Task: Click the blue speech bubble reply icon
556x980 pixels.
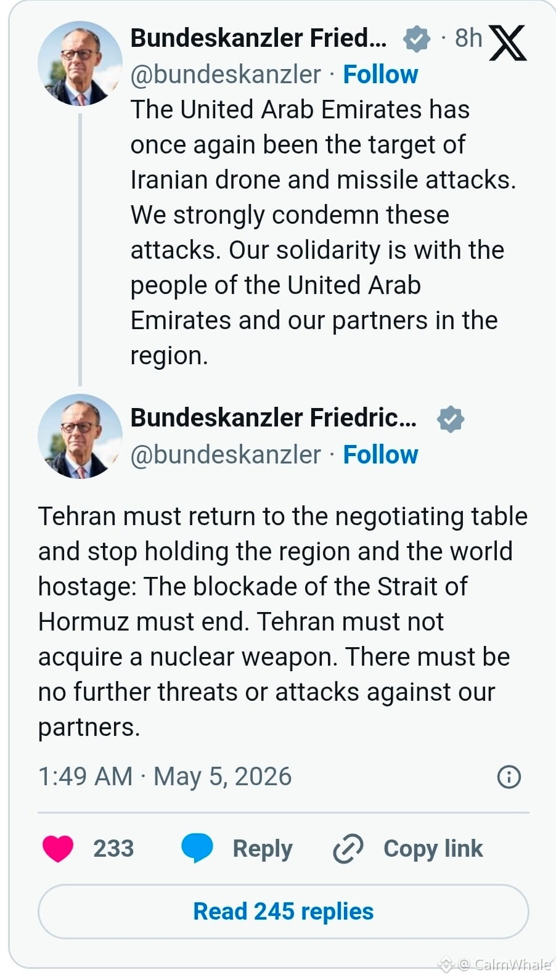Action: [197, 849]
